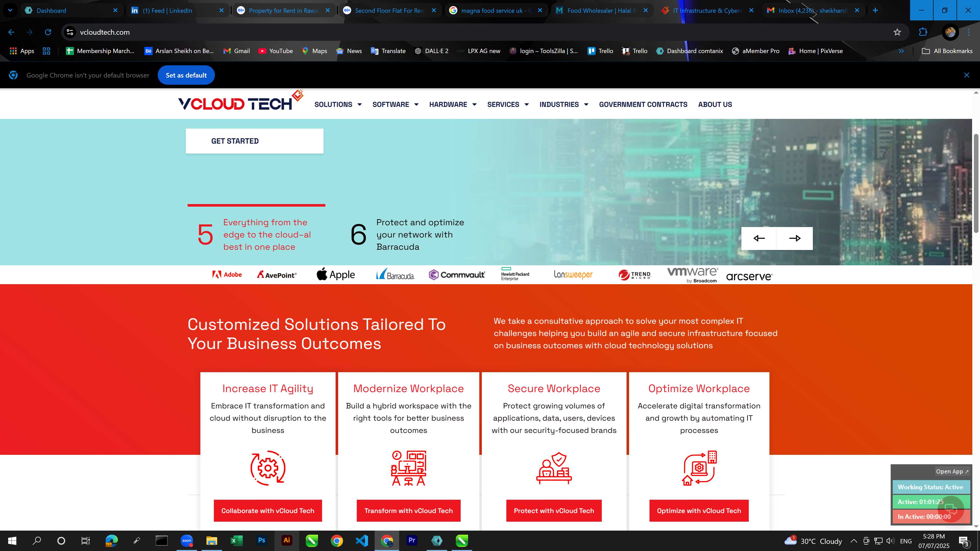Go back with the browser back arrow

pos(11,32)
